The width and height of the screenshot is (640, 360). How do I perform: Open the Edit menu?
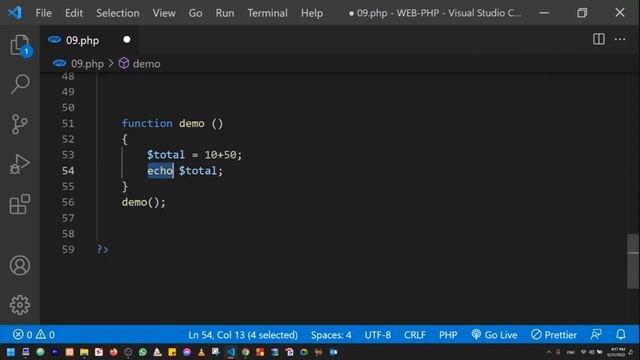tap(74, 13)
